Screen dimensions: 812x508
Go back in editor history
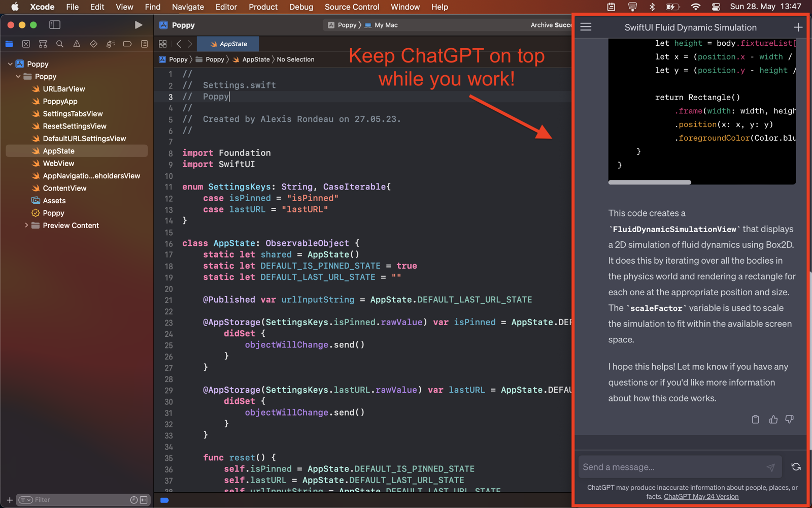[179, 44]
